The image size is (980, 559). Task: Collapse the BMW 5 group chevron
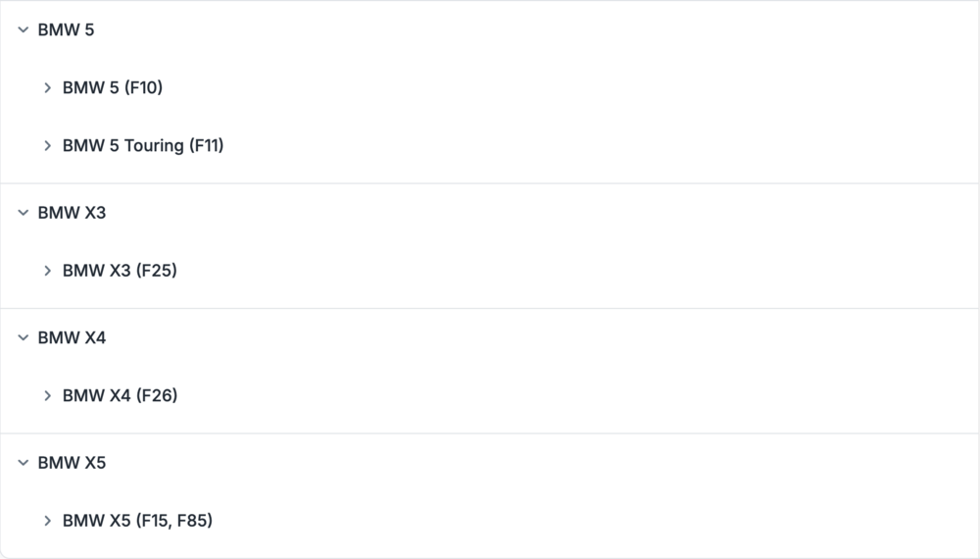[24, 30]
